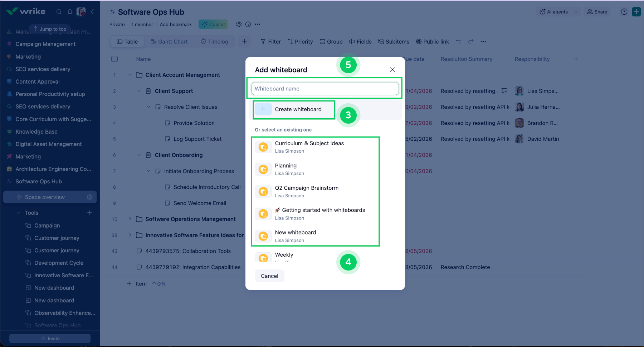Switch to Timelog view
Viewport: 644px width, 347px height.
coord(214,41)
